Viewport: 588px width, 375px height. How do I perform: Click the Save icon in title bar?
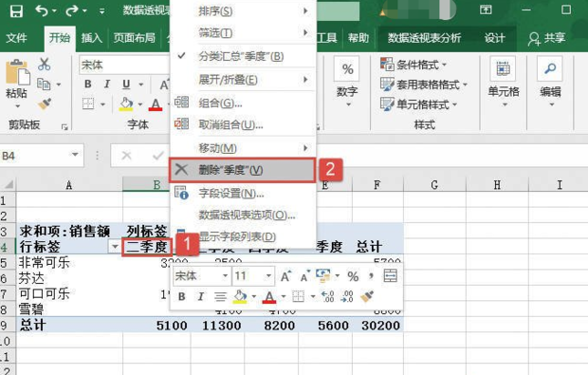16,10
